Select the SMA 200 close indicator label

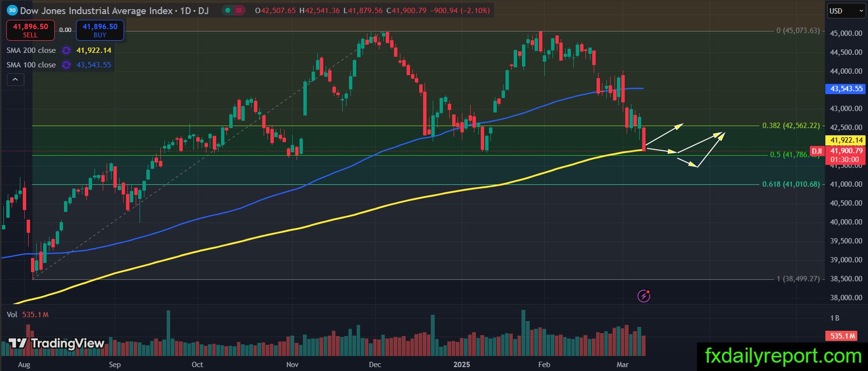31,50
